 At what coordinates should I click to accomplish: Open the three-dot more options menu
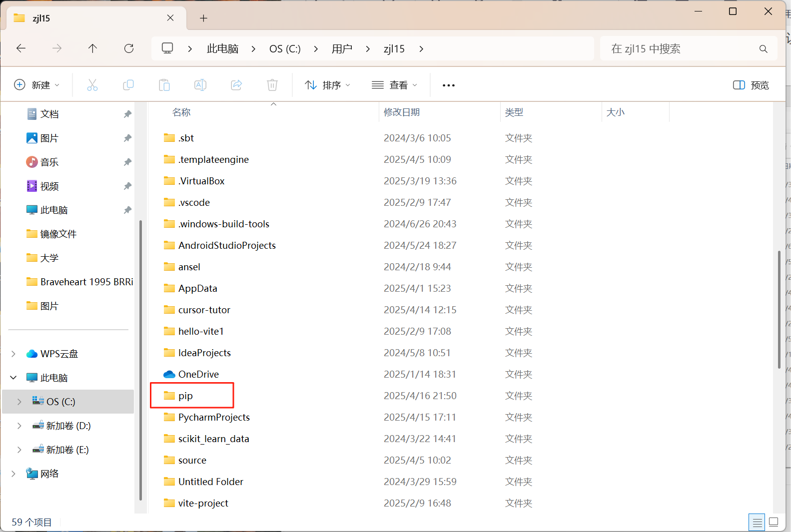[x=449, y=85]
